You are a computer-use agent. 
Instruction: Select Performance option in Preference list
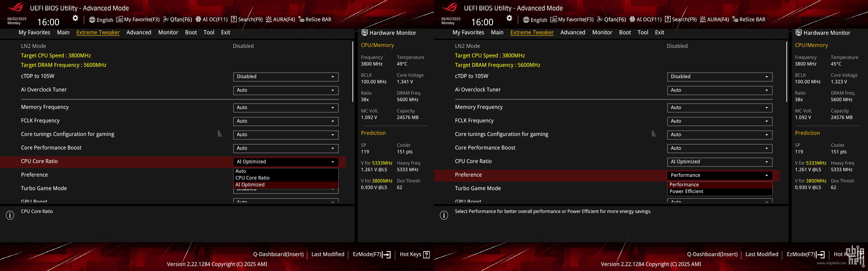tap(720, 185)
